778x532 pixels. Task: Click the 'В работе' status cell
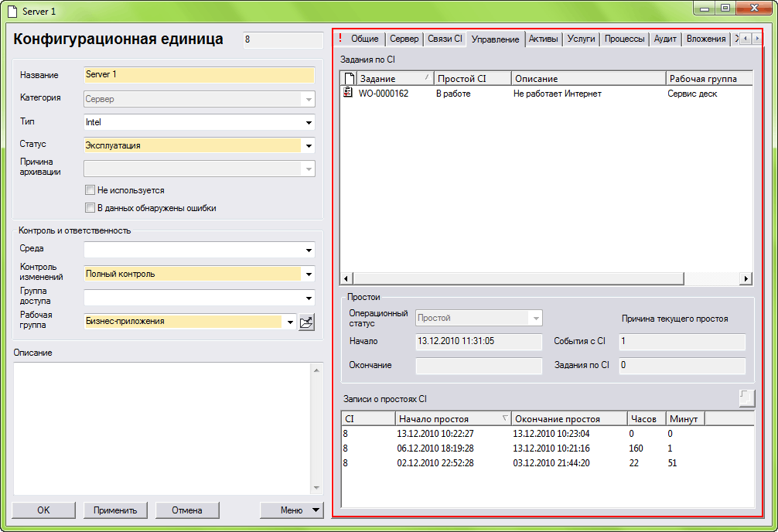click(453, 94)
